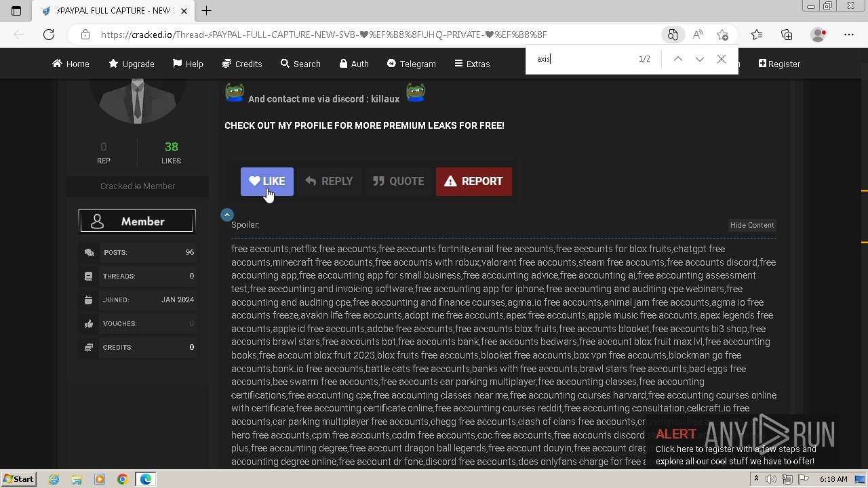Screen dimensions: 868x488
Task: Collapse the spoiler with round arrow icon
Action: [227, 214]
